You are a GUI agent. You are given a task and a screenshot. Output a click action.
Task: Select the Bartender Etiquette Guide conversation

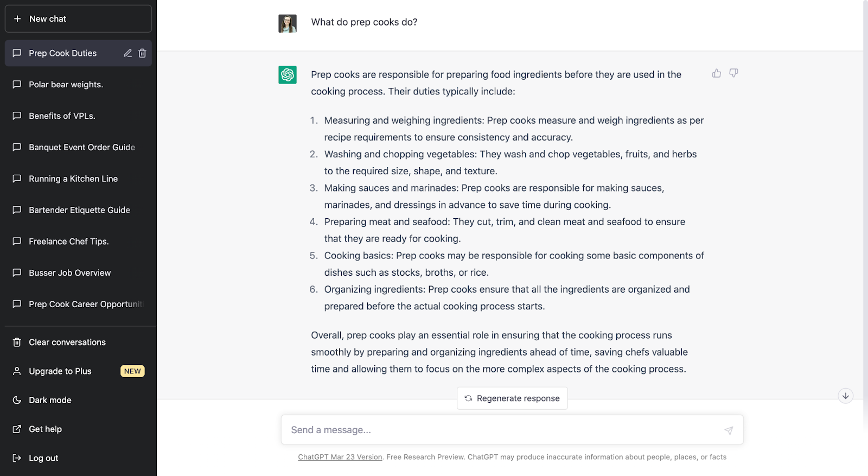pos(79,210)
